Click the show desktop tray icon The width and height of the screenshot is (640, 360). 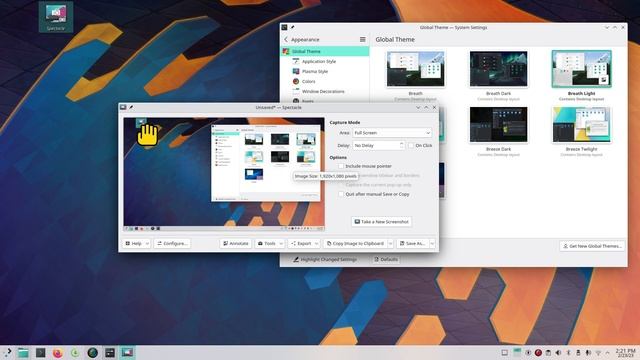click(x=504, y=353)
